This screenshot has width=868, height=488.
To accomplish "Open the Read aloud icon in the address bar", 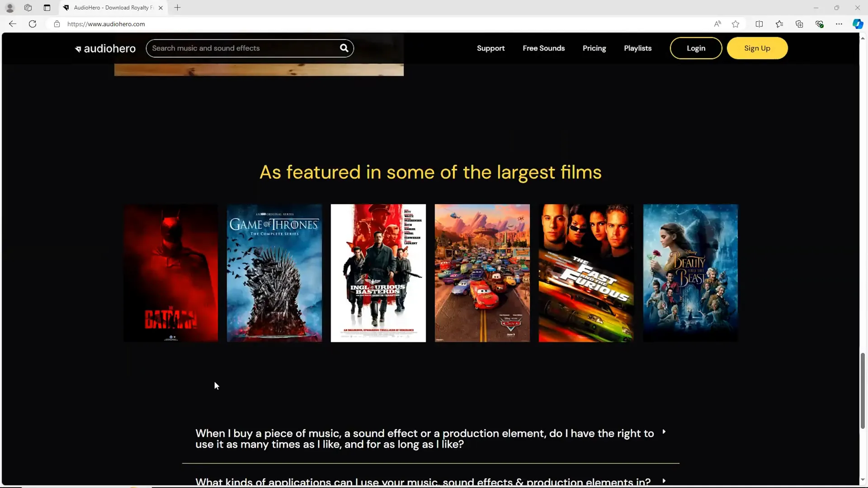I will tap(717, 24).
